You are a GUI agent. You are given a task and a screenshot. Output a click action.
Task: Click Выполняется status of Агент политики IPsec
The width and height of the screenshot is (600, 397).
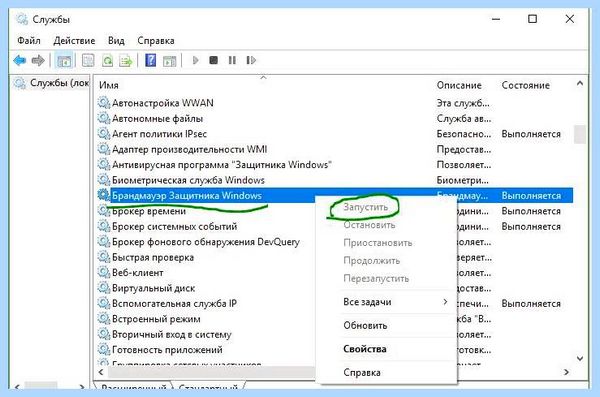coord(531,134)
